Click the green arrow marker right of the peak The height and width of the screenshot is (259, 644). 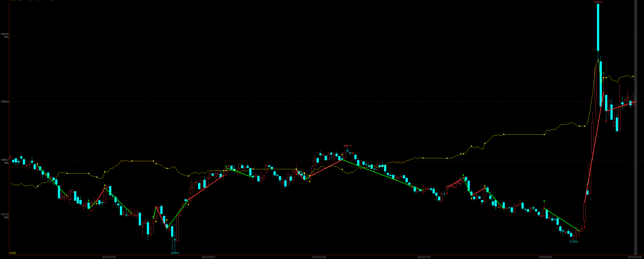coord(603,73)
